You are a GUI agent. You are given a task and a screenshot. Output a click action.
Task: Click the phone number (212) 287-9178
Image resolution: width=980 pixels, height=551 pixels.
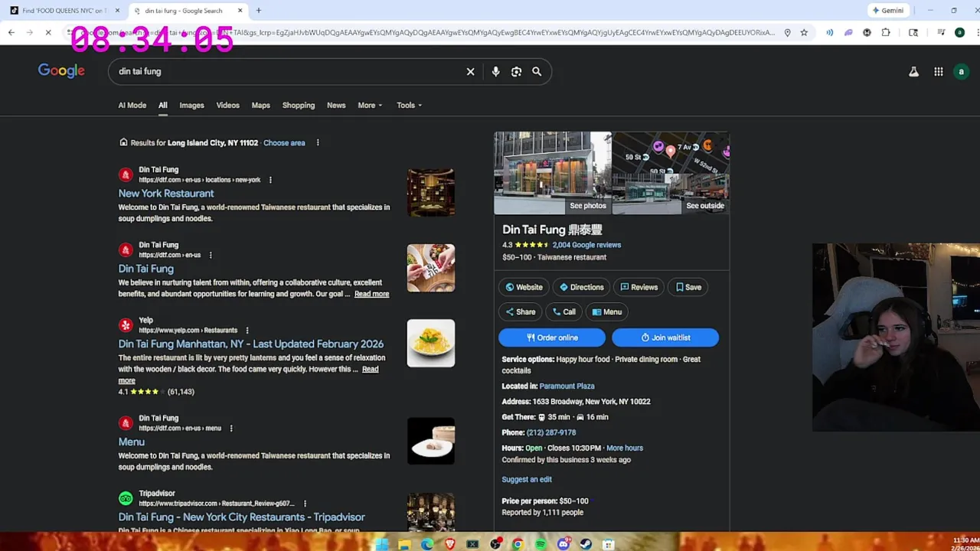(x=551, y=432)
